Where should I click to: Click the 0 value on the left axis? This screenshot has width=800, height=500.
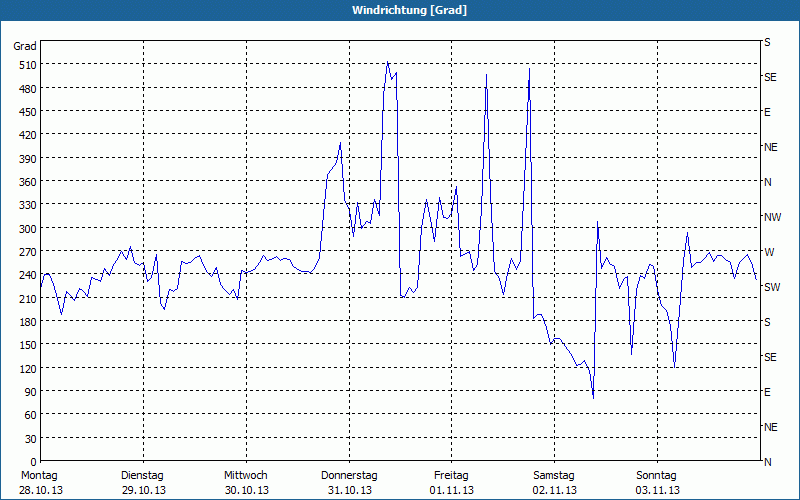point(34,462)
